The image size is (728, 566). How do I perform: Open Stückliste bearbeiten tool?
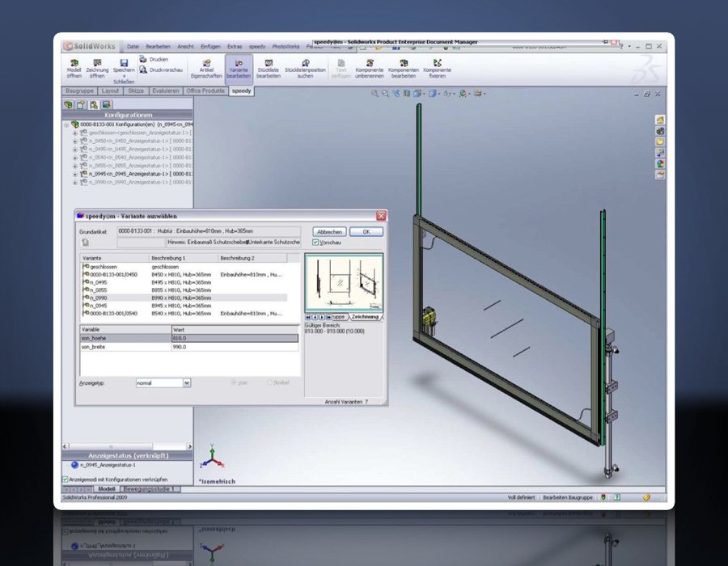pos(268,69)
